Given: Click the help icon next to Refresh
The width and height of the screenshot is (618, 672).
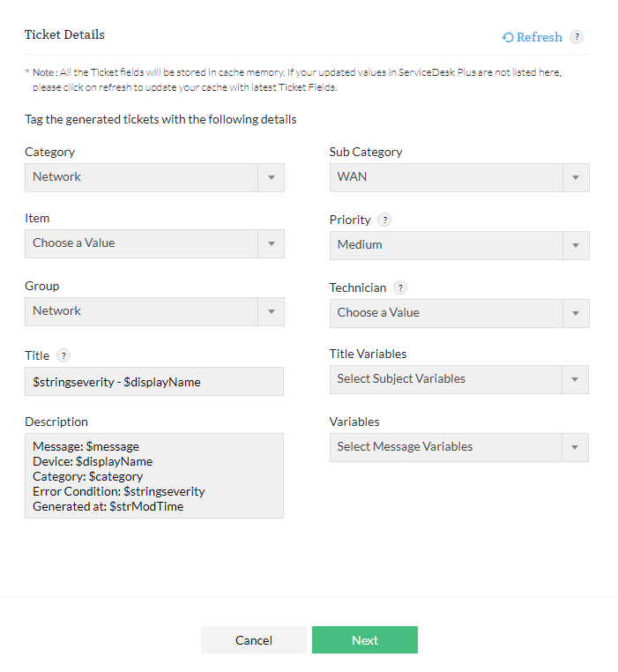Looking at the screenshot, I should click(577, 37).
